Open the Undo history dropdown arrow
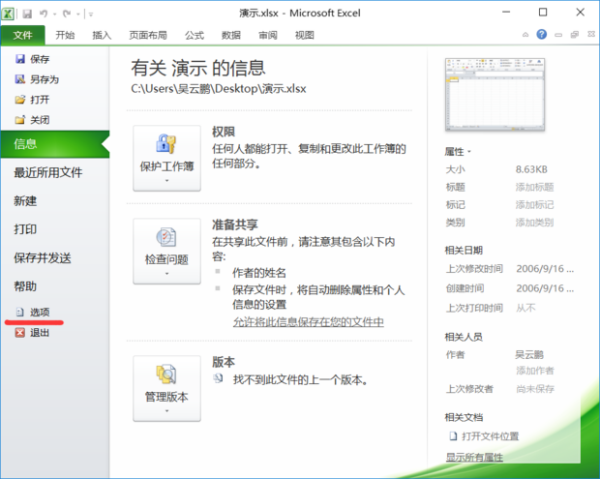The width and height of the screenshot is (600, 479). (x=55, y=15)
